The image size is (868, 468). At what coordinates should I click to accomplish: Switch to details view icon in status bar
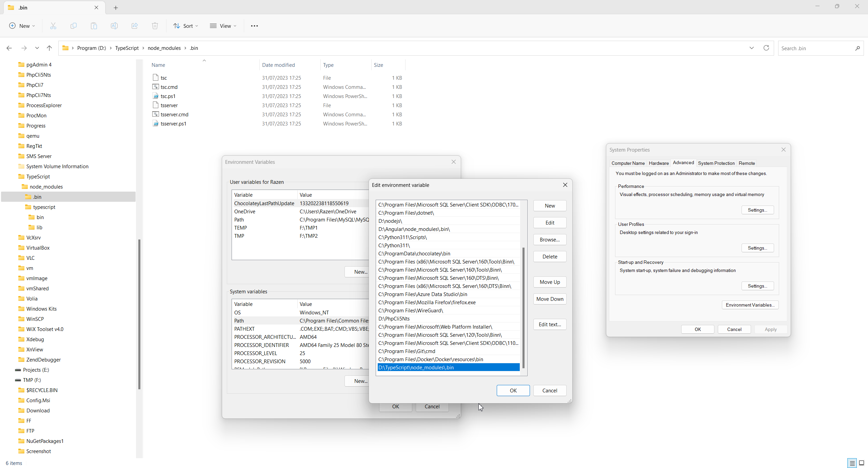pyautogui.click(x=852, y=463)
